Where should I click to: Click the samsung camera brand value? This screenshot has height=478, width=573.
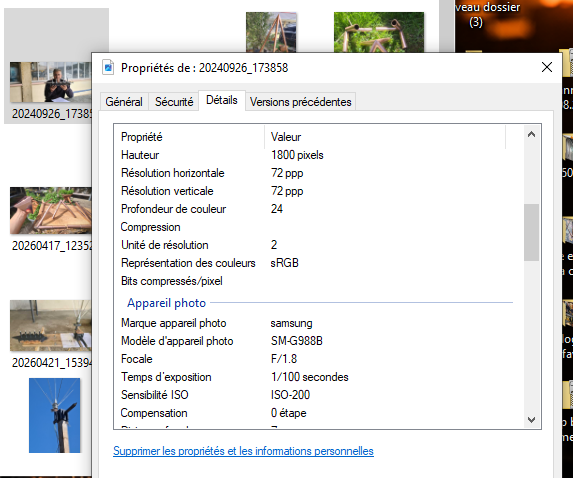coord(291,323)
